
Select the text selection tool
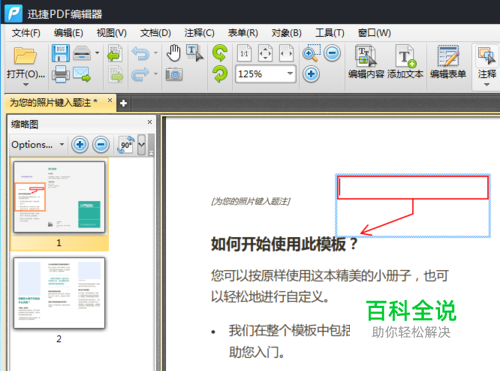(x=194, y=53)
